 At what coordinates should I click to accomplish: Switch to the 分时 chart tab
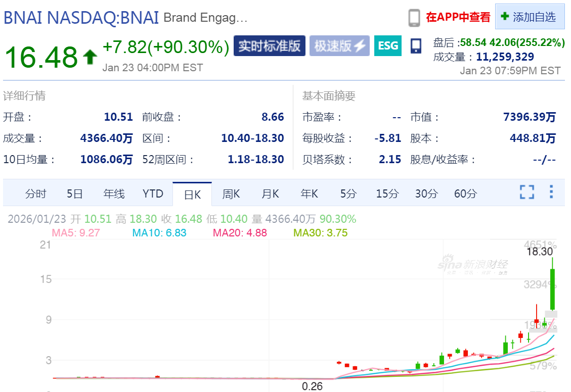36,194
